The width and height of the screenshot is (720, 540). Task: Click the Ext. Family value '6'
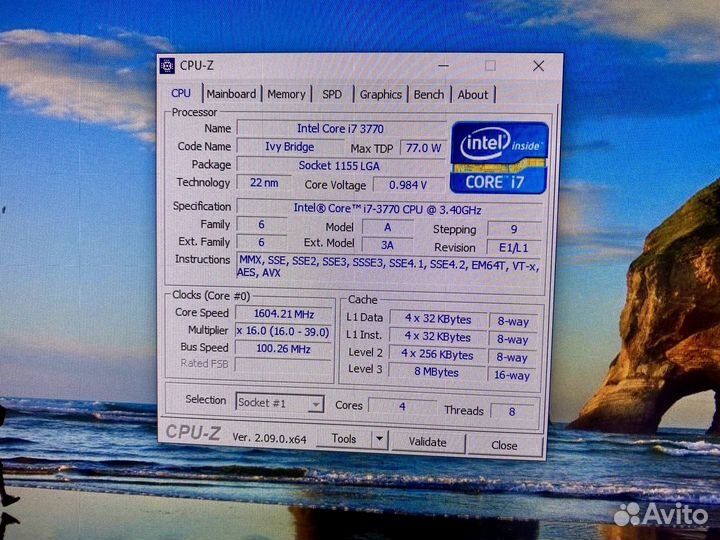(261, 242)
